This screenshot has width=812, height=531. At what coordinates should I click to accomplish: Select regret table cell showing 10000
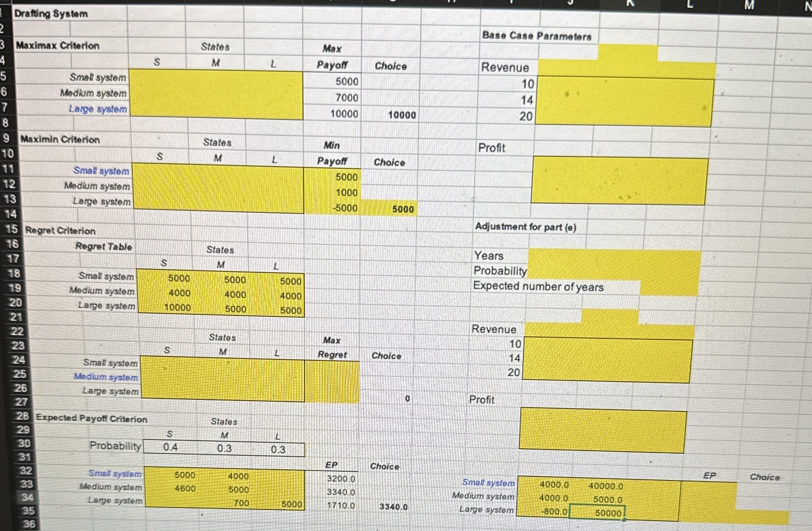pyautogui.click(x=177, y=308)
